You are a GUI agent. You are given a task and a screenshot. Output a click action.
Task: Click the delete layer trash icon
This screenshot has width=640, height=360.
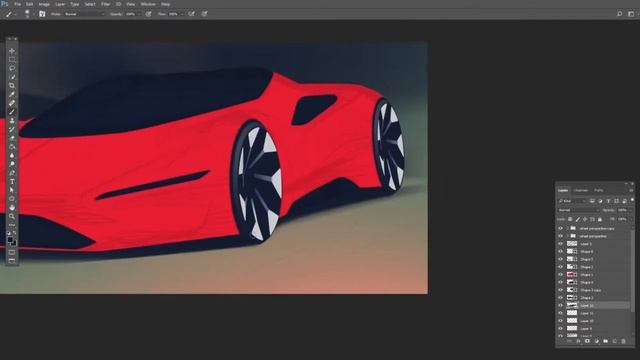[623, 341]
